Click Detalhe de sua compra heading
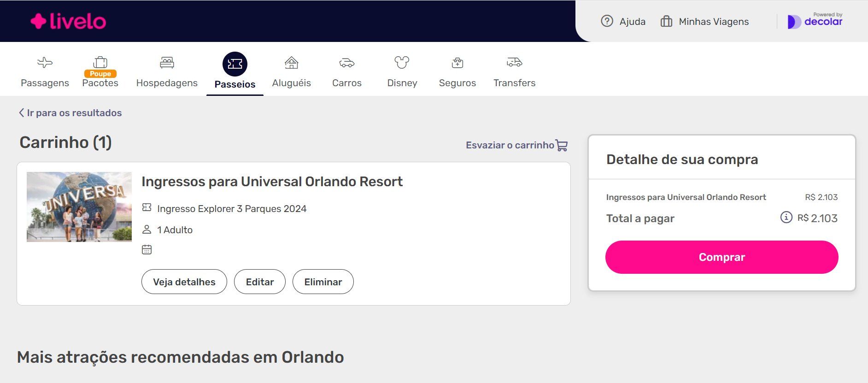Viewport: 868px width, 383px height. pos(682,159)
